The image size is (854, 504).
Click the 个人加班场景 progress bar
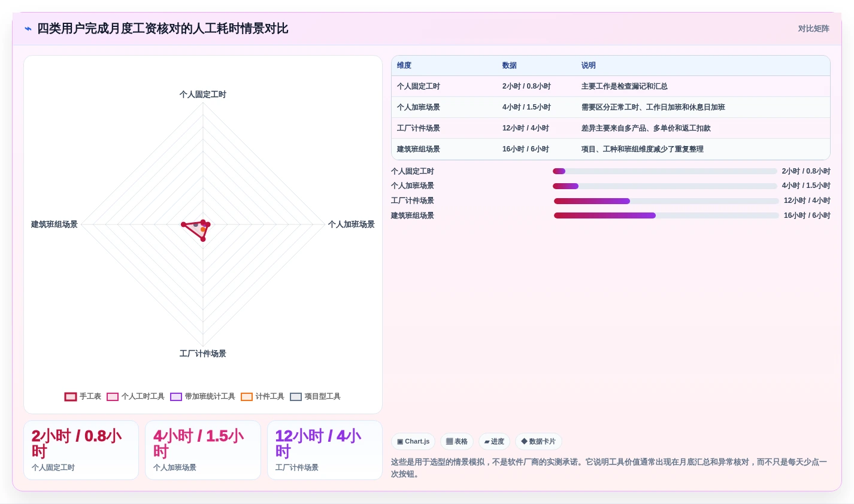tap(665, 186)
